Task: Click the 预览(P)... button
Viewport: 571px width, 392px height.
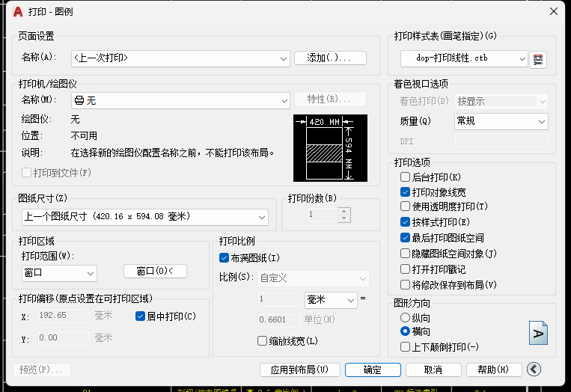Action: (42, 370)
